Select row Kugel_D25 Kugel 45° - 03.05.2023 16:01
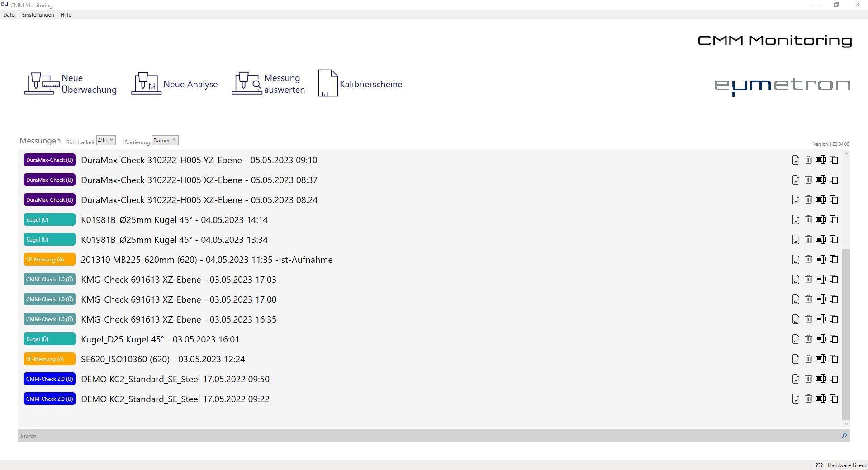Viewport: 868px width, 470px height. coord(430,339)
